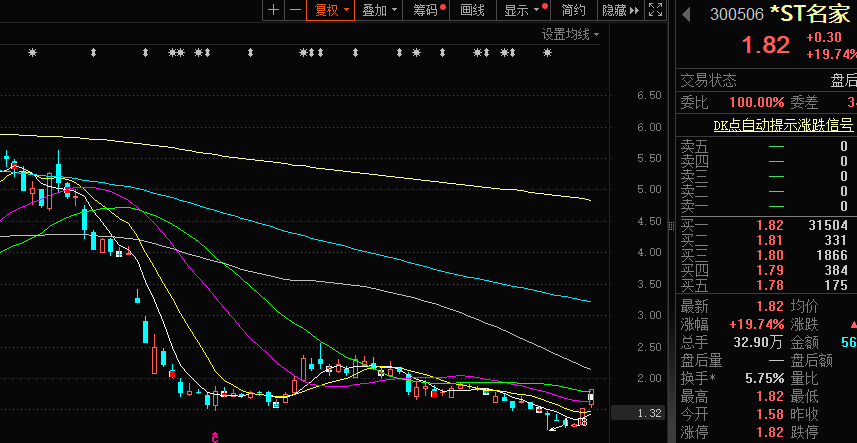The height and width of the screenshot is (443, 857).
Task: Open the 叠加 overlay dropdown
Action: [380, 10]
